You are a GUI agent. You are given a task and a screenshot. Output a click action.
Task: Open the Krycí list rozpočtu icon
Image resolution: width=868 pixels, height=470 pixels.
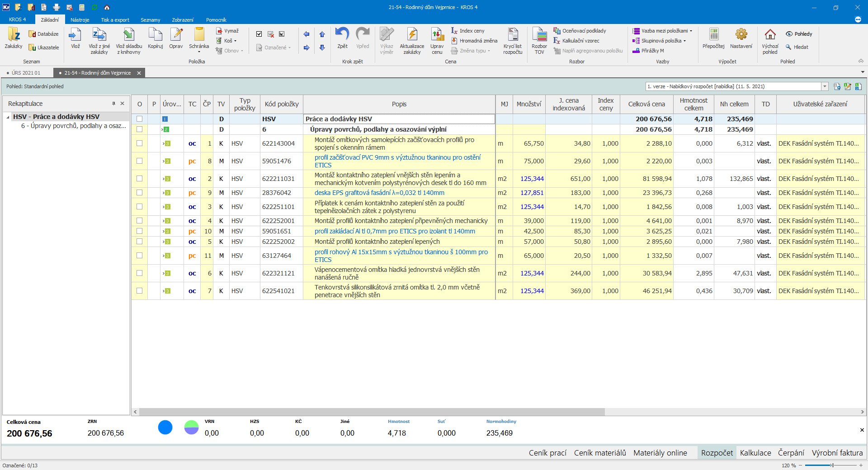(513, 35)
